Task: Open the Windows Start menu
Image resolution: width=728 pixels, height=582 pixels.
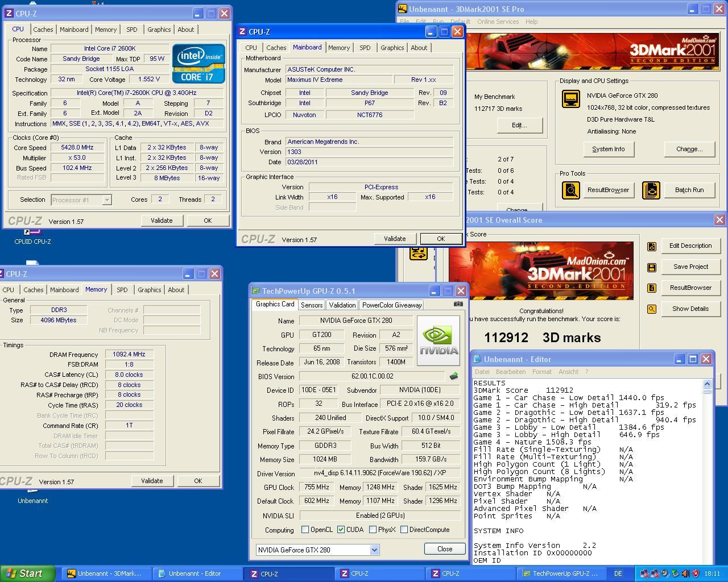Action: pyautogui.click(x=28, y=573)
